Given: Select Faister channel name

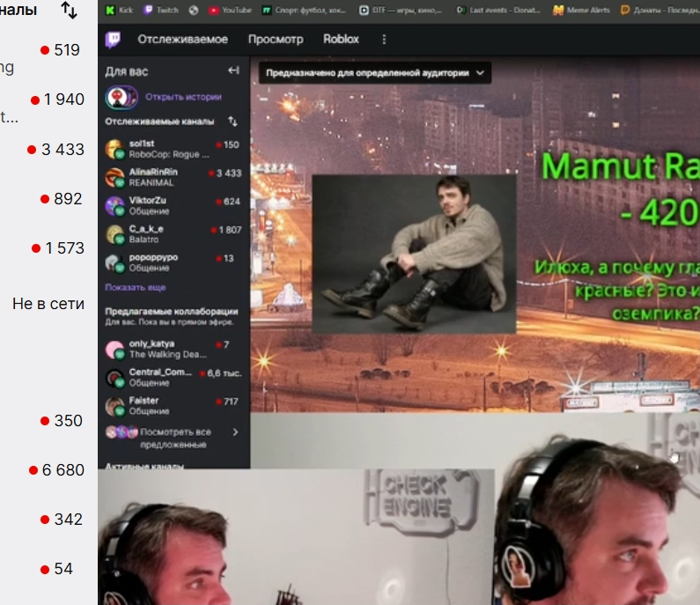Looking at the screenshot, I should pos(144,400).
